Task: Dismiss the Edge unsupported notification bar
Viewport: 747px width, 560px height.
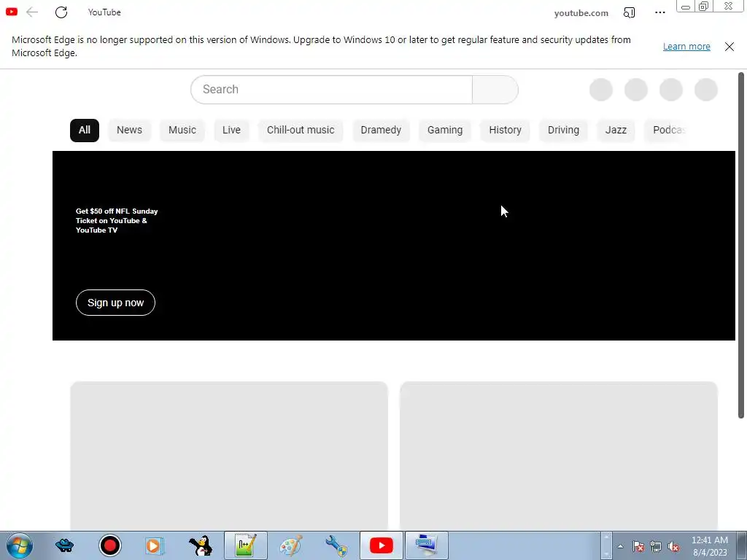Action: pyautogui.click(x=729, y=46)
